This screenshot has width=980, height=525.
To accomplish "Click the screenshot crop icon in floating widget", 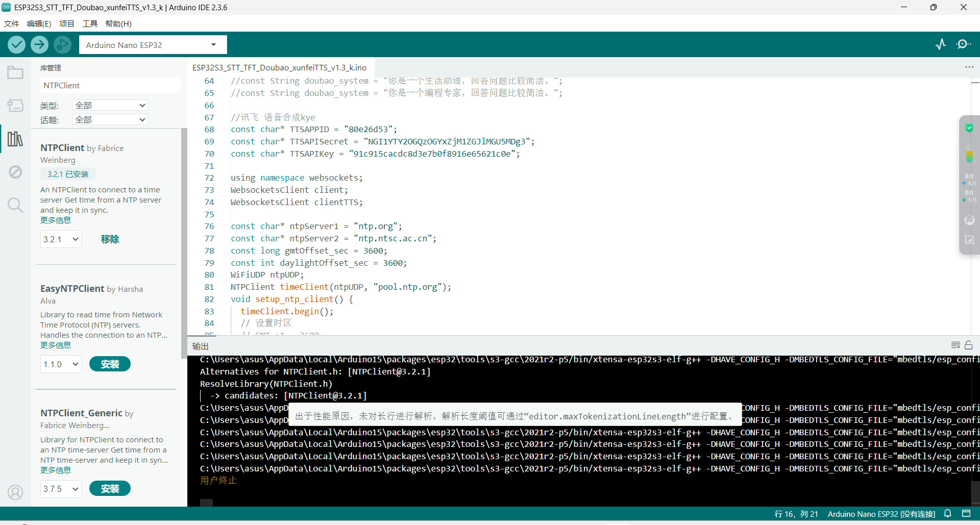I will point(969,239).
